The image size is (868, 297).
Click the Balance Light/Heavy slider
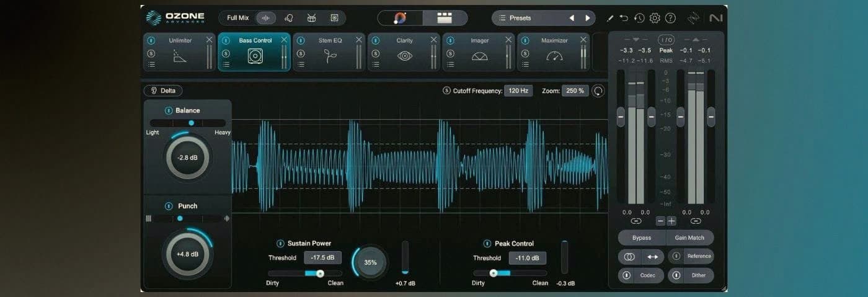pos(188,123)
